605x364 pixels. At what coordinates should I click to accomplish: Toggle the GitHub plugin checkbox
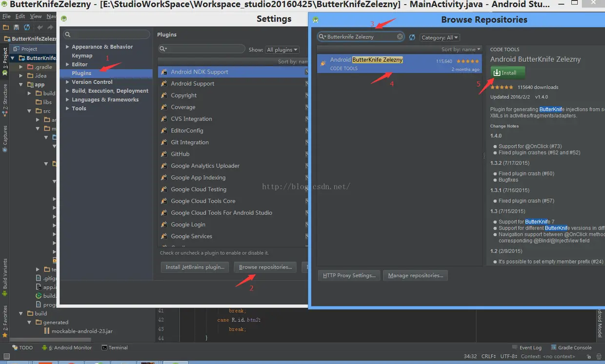point(307,154)
